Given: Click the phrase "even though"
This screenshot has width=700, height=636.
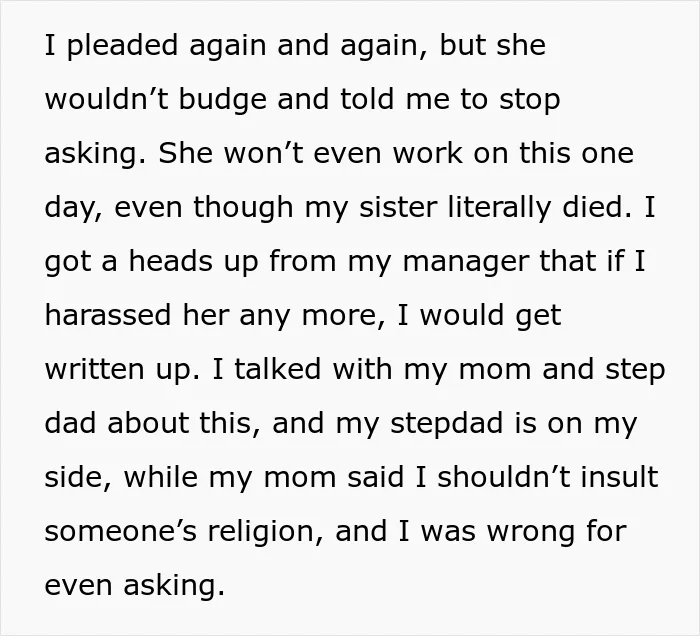Looking at the screenshot, I should coord(203,208).
